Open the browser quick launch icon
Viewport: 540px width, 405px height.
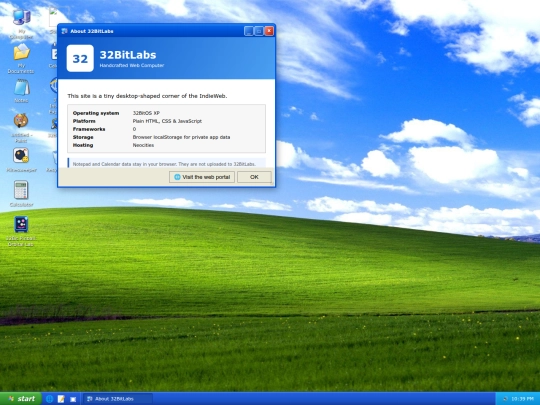point(50,399)
